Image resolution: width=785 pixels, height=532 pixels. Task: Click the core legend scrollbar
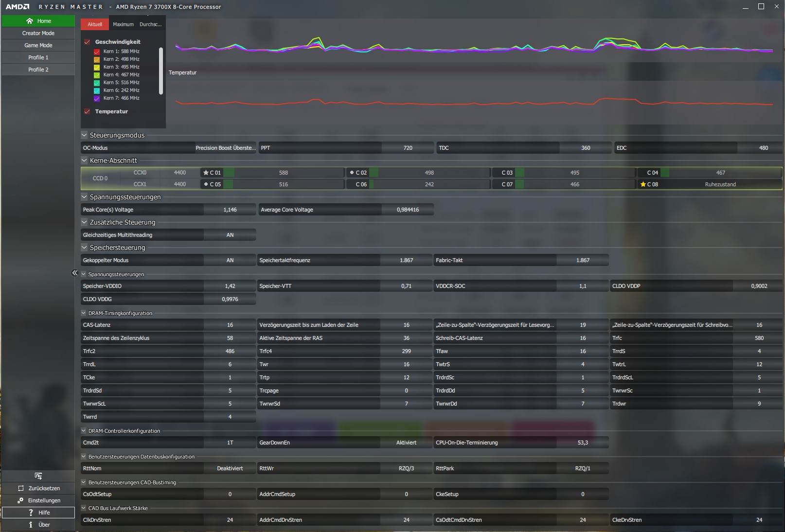coord(161,71)
